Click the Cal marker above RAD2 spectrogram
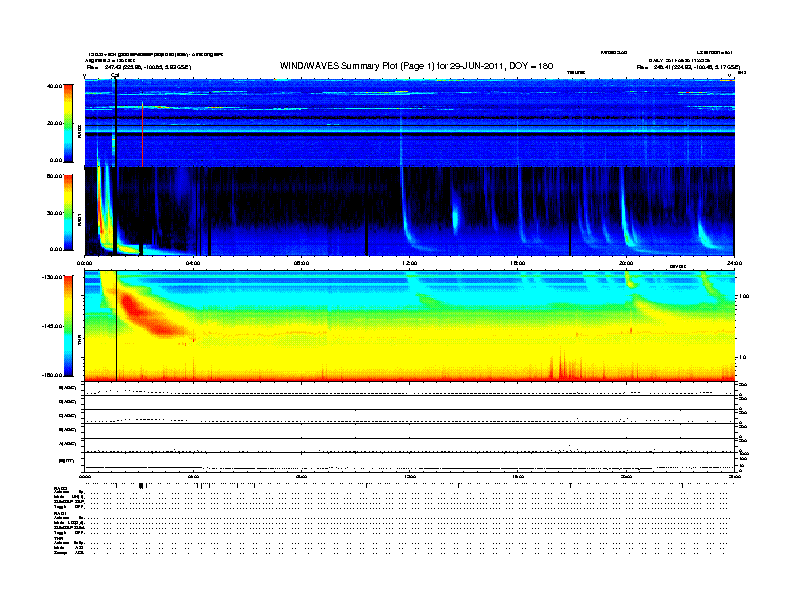Viewport: 792px width, 612px height. [115, 75]
